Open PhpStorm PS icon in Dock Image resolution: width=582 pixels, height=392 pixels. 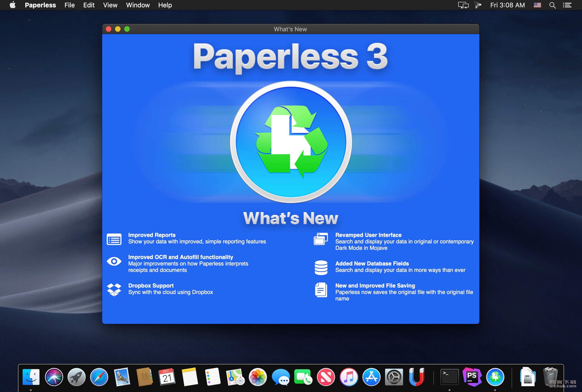coord(472,377)
